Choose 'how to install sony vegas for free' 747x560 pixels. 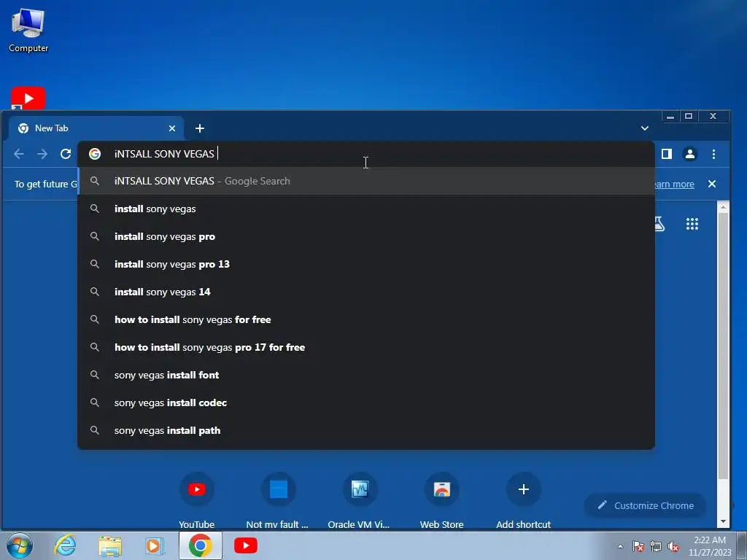point(366,319)
